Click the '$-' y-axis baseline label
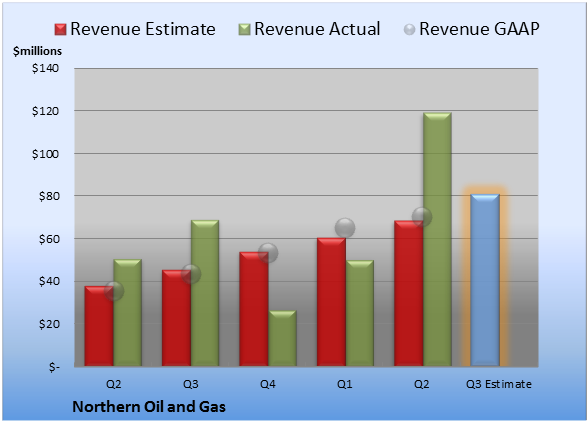This screenshot has width=588, height=422. 54,367
